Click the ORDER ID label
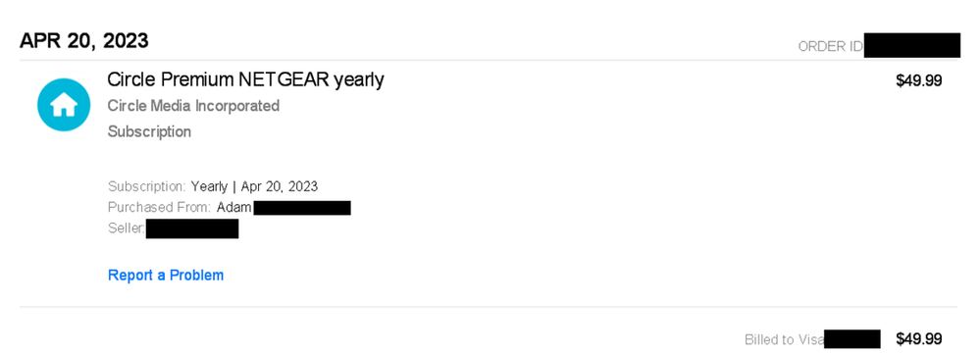Screen dimensions: 980x353 point(831,46)
